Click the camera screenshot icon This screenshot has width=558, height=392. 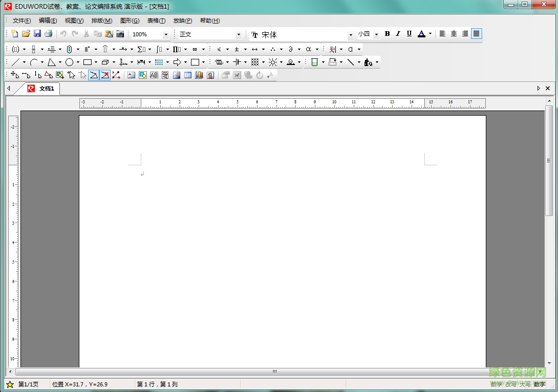[120, 34]
